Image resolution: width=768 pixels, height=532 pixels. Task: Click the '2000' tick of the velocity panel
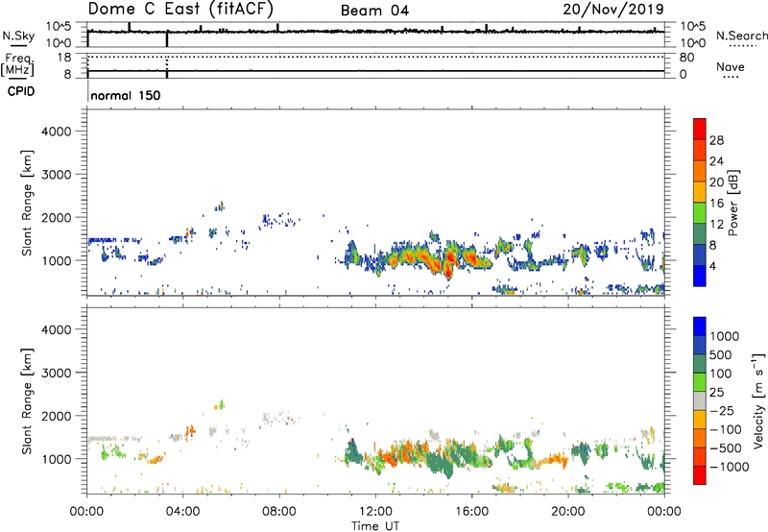pyautogui.click(x=56, y=416)
